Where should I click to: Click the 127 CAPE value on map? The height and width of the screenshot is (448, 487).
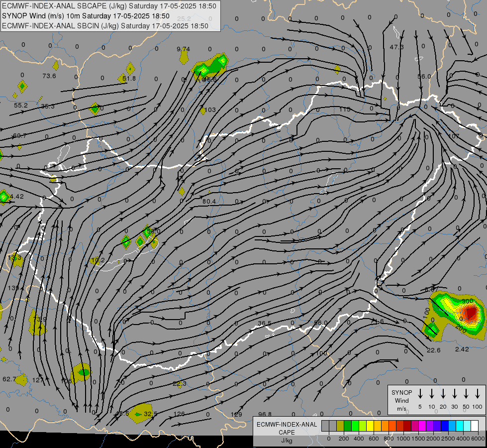click(x=38, y=380)
